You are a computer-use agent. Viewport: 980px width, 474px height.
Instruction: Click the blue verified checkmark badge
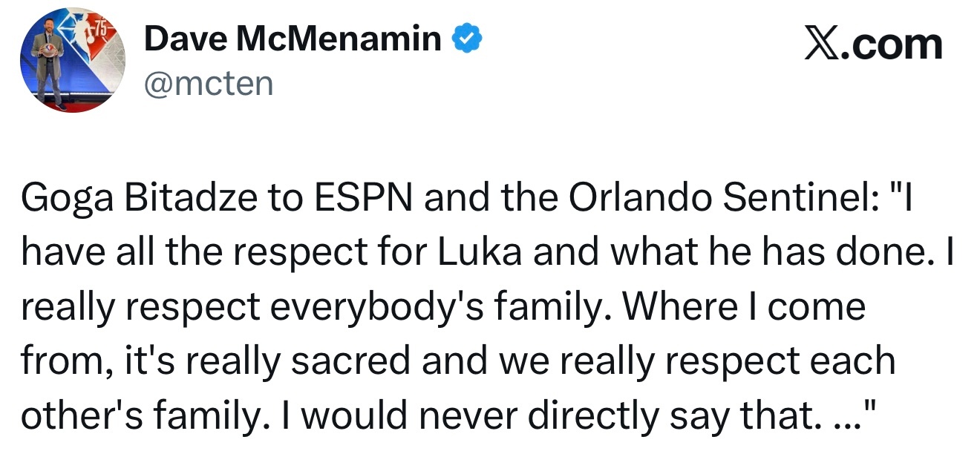click(468, 39)
